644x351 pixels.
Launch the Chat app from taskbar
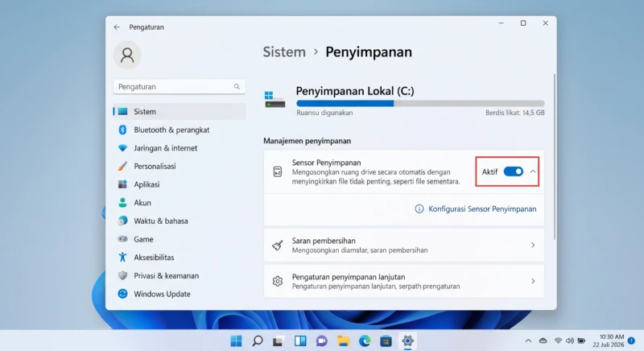tap(321, 341)
